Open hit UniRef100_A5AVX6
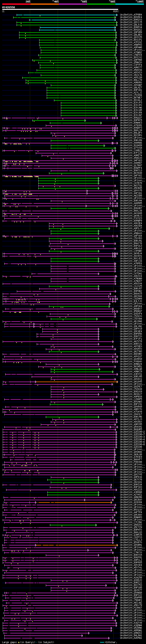 [131, 70]
